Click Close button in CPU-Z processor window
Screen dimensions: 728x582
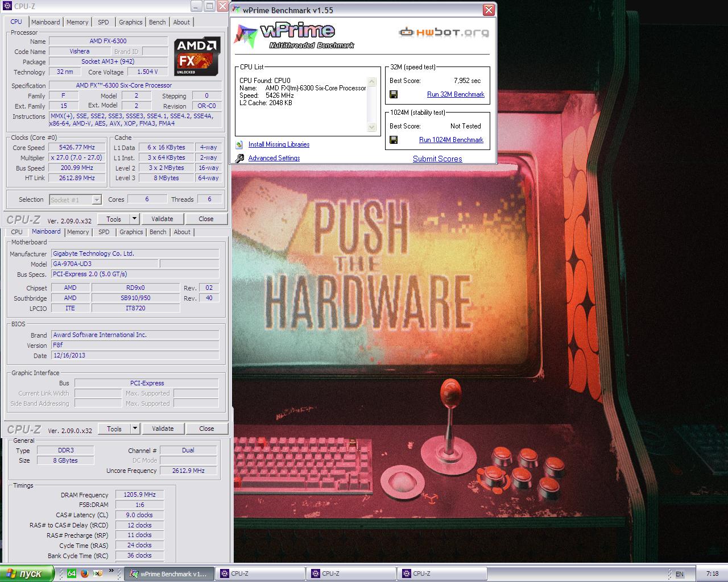tap(206, 219)
